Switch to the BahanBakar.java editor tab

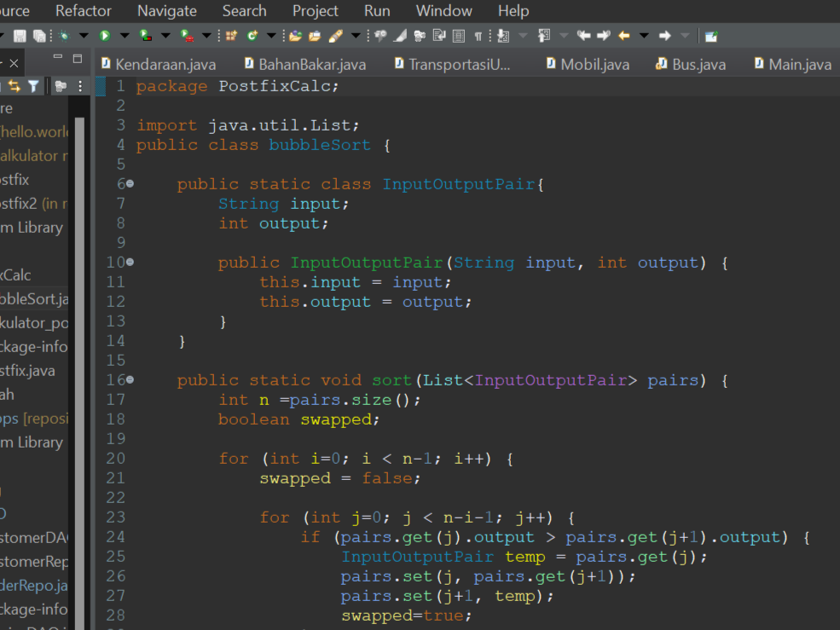click(x=311, y=65)
